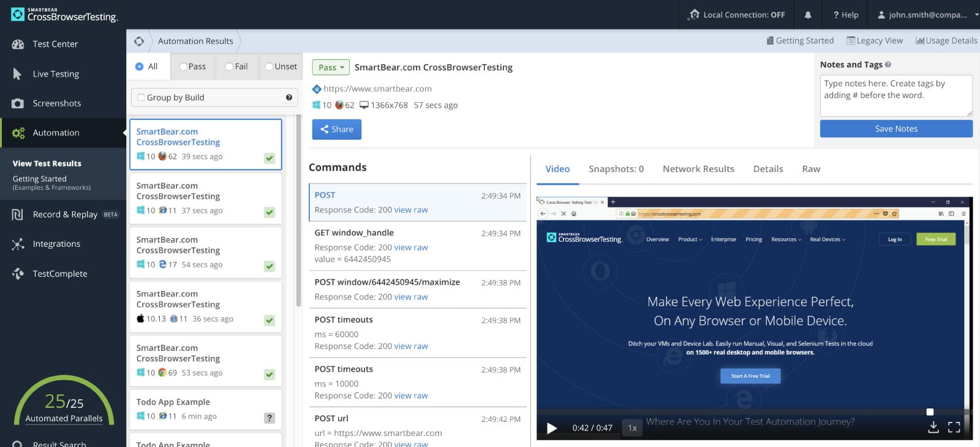
Task: Open View Test Results in sidebar
Action: (x=47, y=163)
